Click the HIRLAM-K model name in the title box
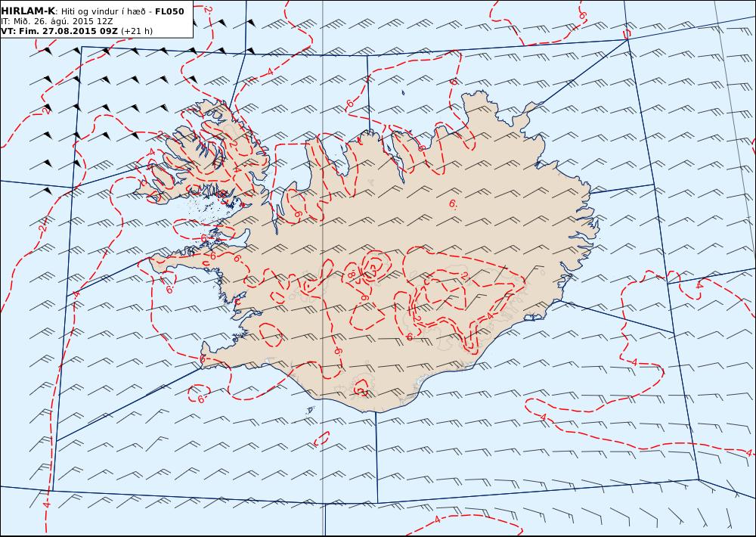 (x=28, y=11)
